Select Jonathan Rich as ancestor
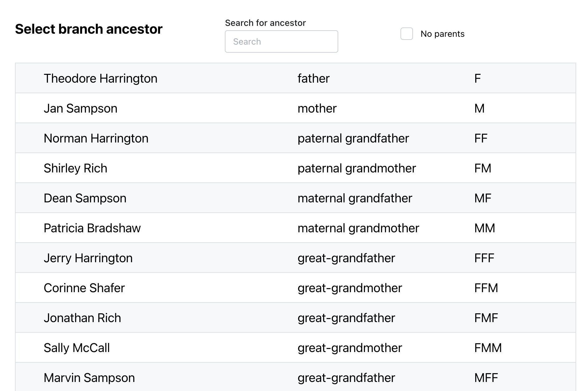The height and width of the screenshot is (391, 588). point(82,318)
